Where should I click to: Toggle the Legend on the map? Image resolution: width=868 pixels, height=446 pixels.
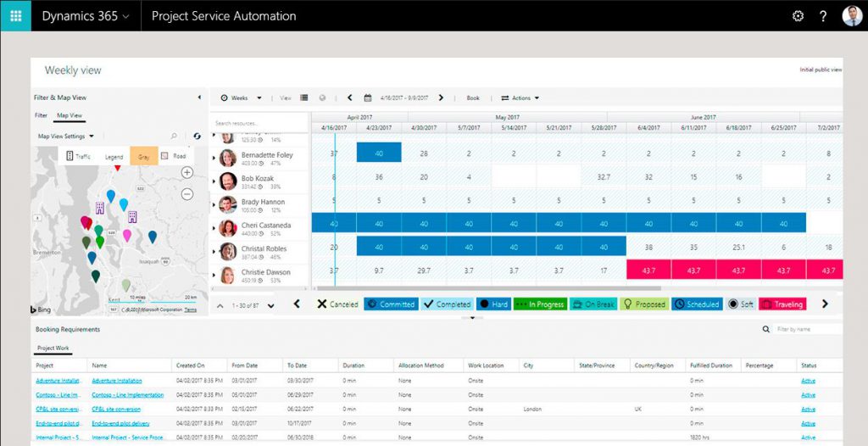click(x=113, y=156)
